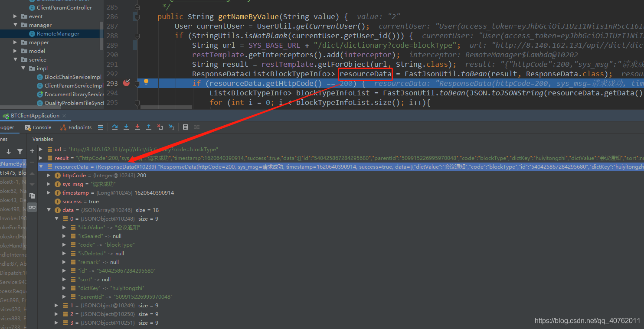Click the Remove Watch minus icon
Image resolution: width=644 pixels, height=329 pixels.
click(32, 162)
